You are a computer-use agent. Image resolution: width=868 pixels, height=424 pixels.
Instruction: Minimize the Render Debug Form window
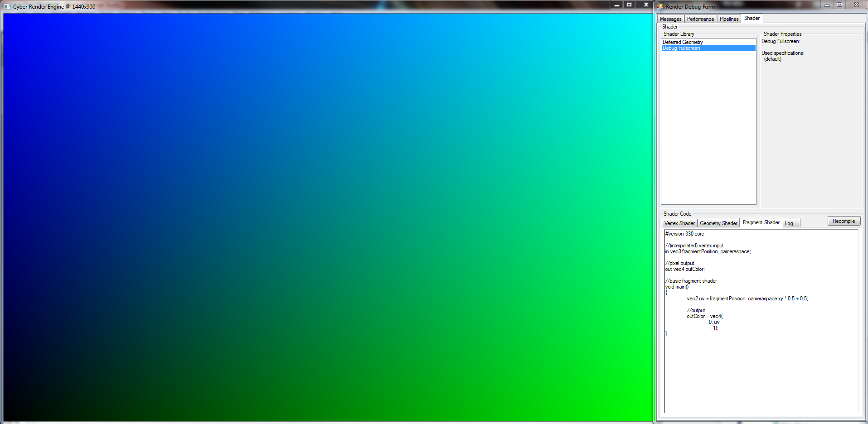pyautogui.click(x=827, y=5)
